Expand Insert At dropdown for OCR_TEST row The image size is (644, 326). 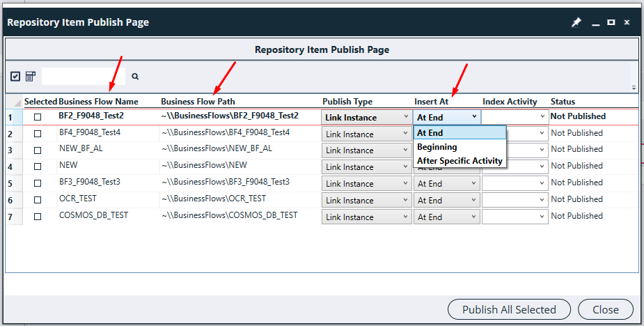pyautogui.click(x=446, y=201)
